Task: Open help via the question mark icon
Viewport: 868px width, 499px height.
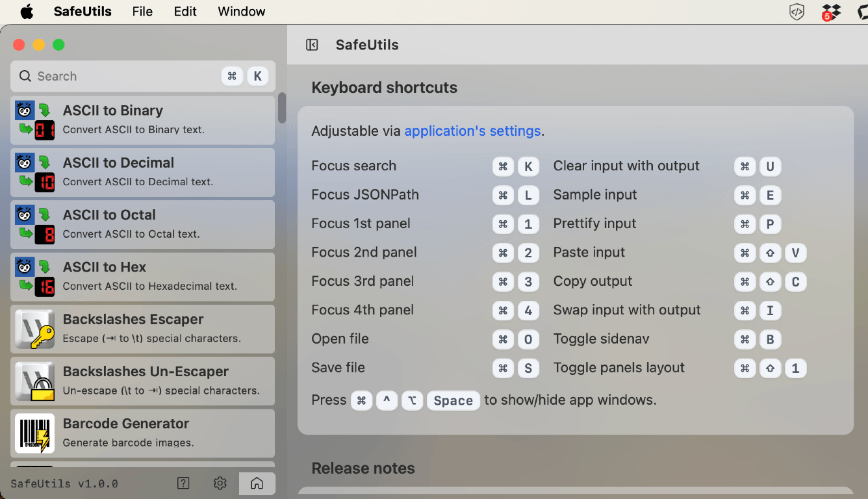Action: point(184,483)
